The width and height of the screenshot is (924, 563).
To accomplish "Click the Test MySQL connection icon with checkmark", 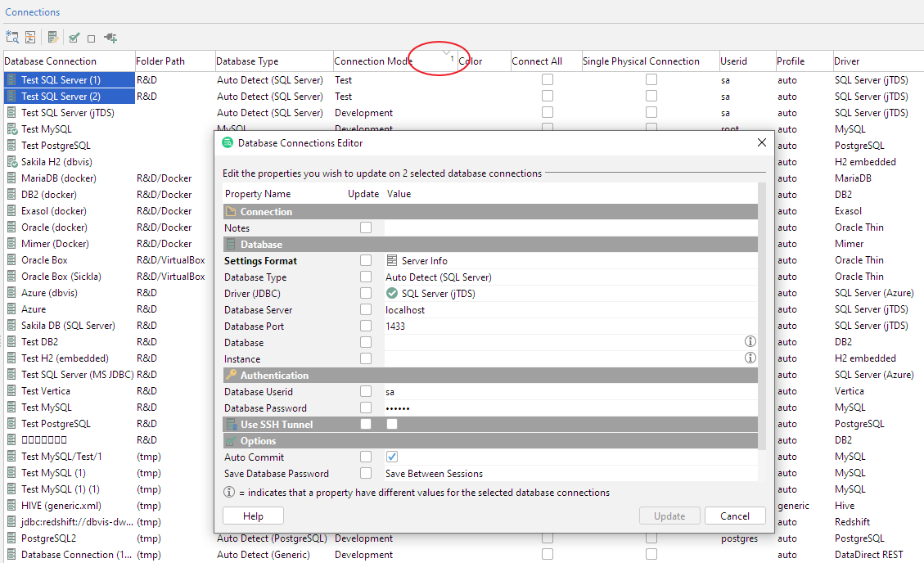I will coord(11,129).
